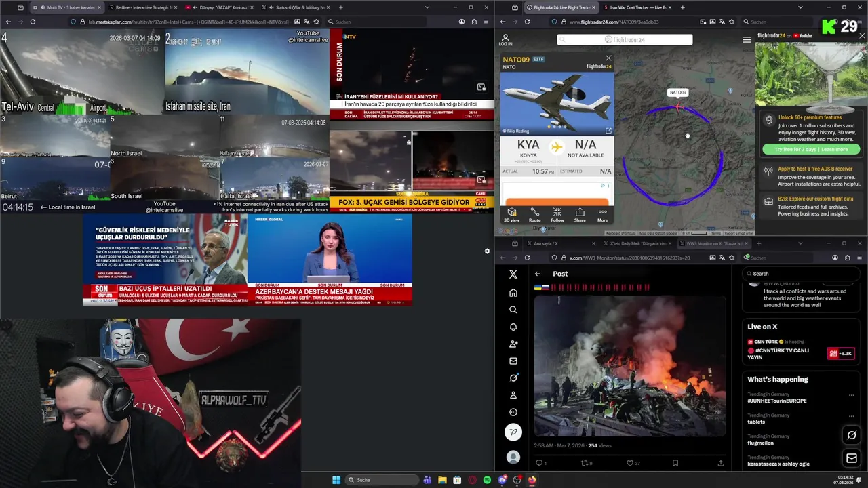The height and width of the screenshot is (488, 868).
Task: Switch to Redline Interactive Strategic tab
Action: tap(142, 7)
